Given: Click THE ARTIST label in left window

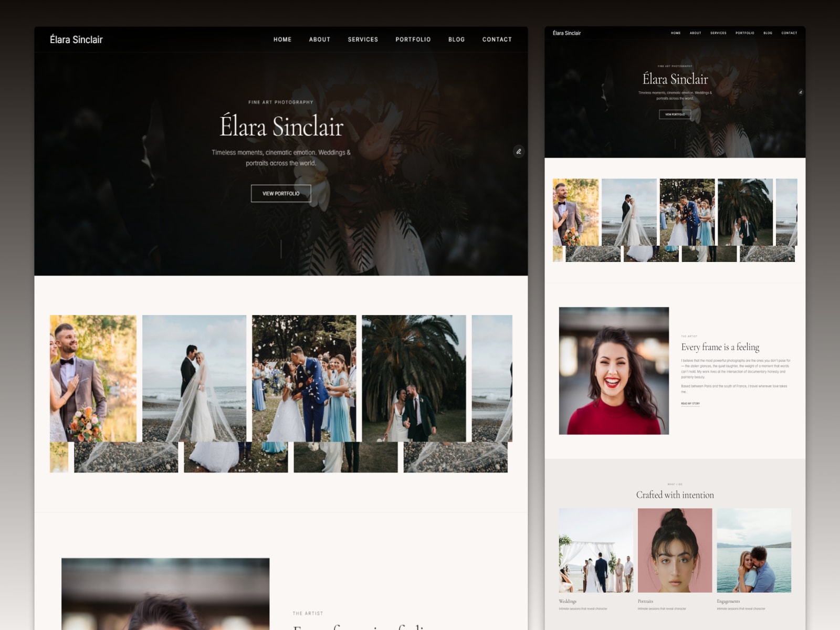Looking at the screenshot, I should pyautogui.click(x=308, y=613).
